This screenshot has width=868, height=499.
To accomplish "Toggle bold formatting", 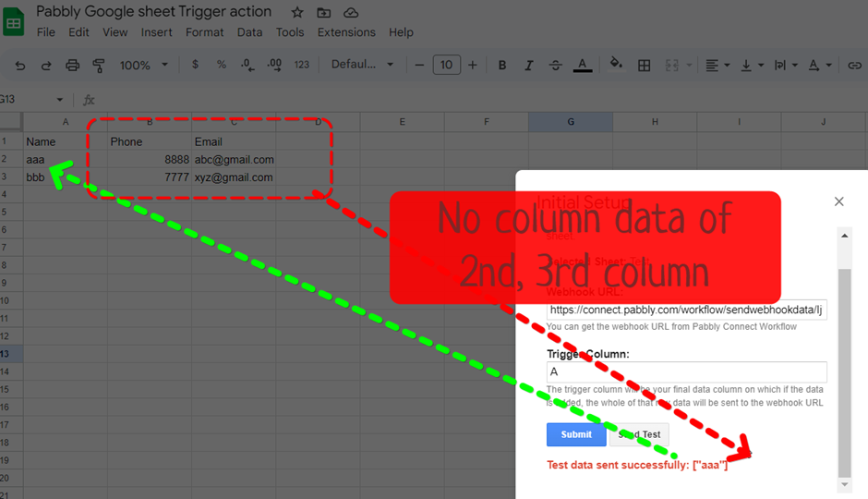I will pos(502,66).
